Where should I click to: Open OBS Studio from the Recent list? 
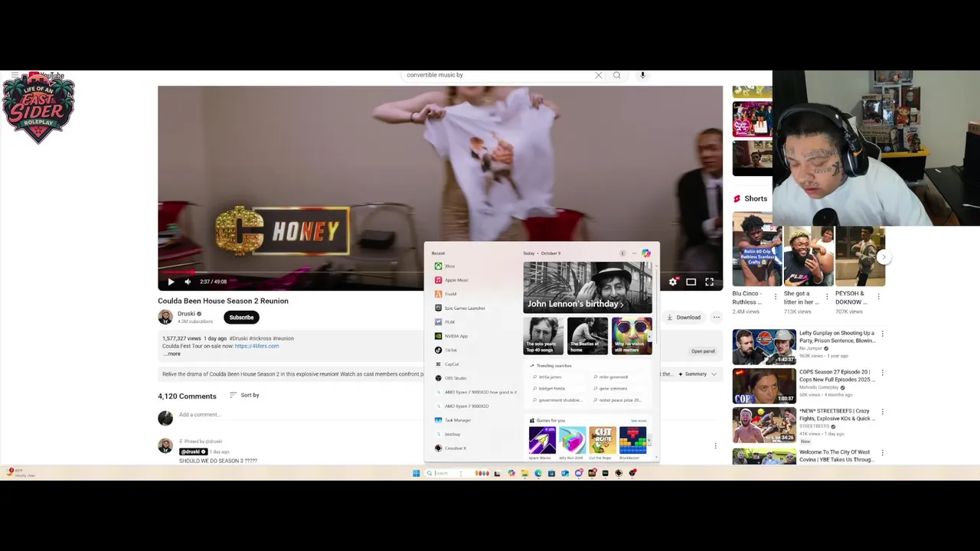point(475,378)
